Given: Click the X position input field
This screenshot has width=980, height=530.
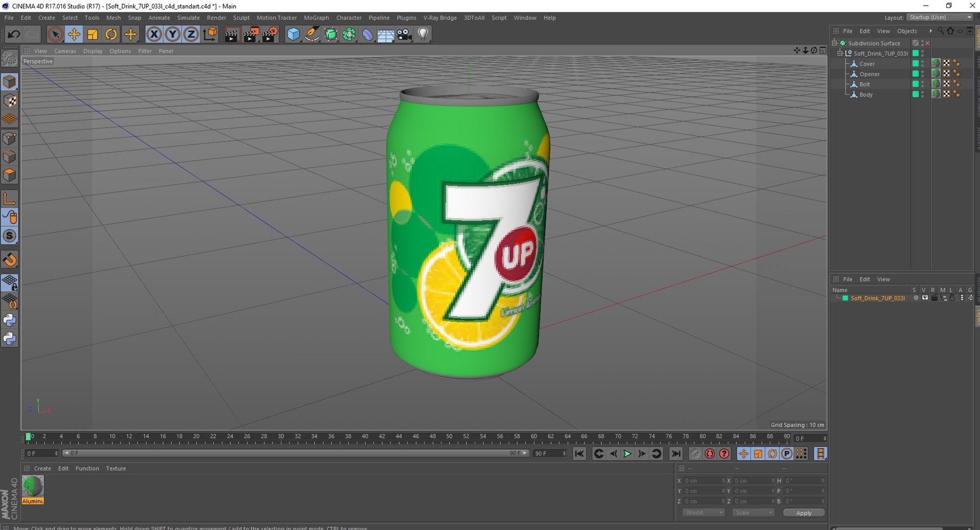Looking at the screenshot, I should click(x=703, y=481).
